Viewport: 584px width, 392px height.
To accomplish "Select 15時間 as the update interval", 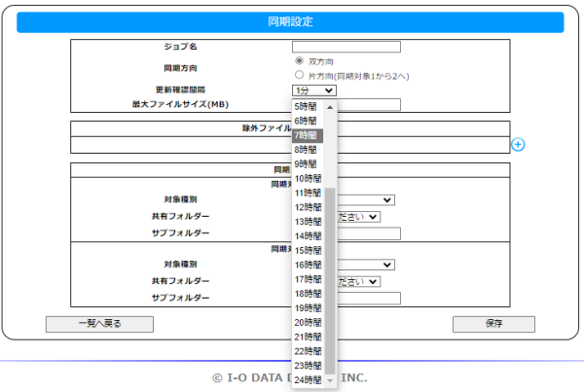I will click(x=309, y=250).
